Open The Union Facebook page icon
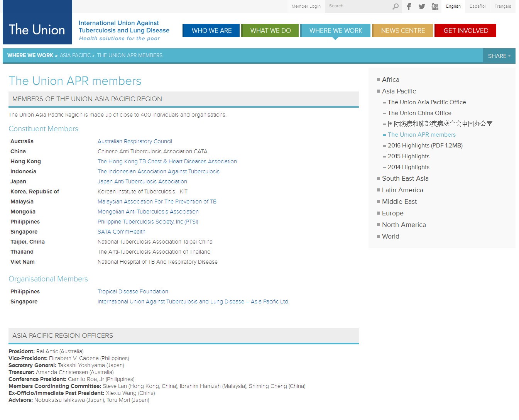519x420 pixels. coord(409,6)
